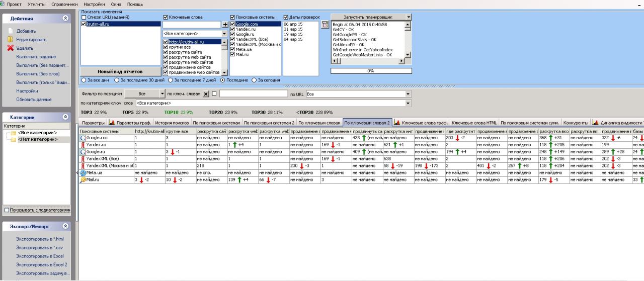This screenshot has height=281, width=644.
Task: Click YandexXML (Москва и обл) row icon
Action: tap(83, 166)
